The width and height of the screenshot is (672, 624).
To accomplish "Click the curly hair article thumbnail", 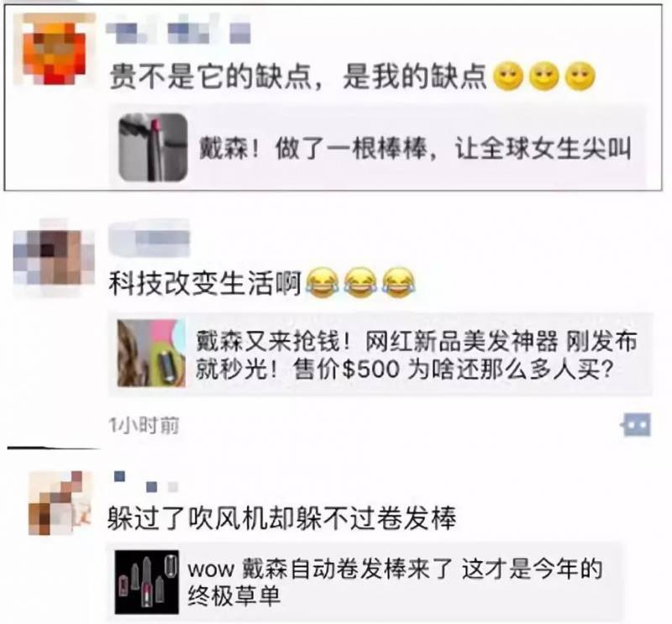I will pyautogui.click(x=151, y=354).
